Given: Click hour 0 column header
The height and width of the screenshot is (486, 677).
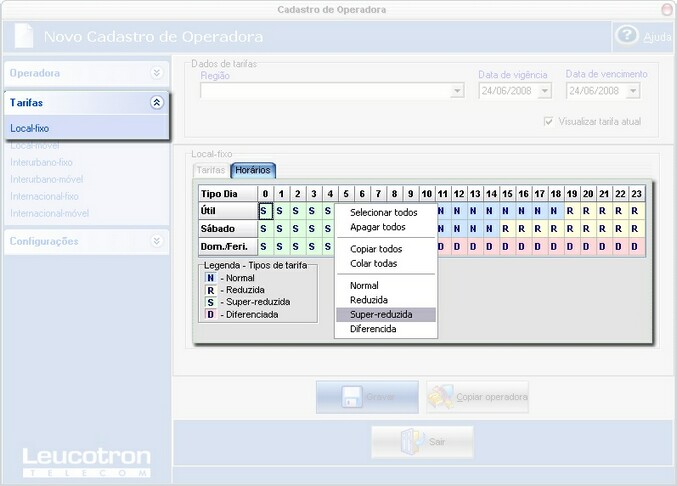Looking at the screenshot, I should [265, 194].
